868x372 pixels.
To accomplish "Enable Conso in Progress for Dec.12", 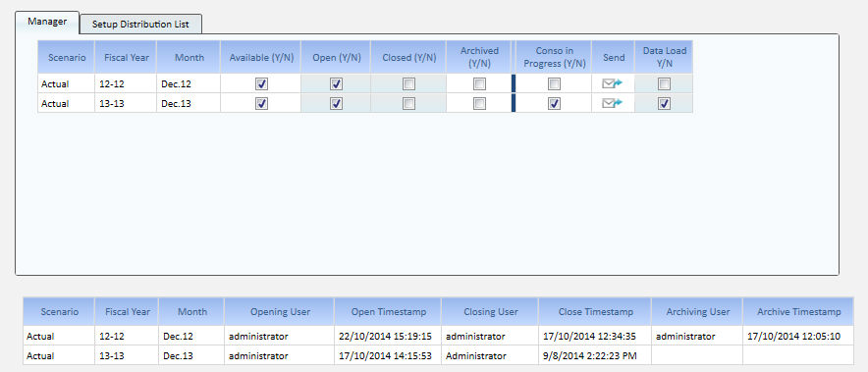I will coord(554,84).
